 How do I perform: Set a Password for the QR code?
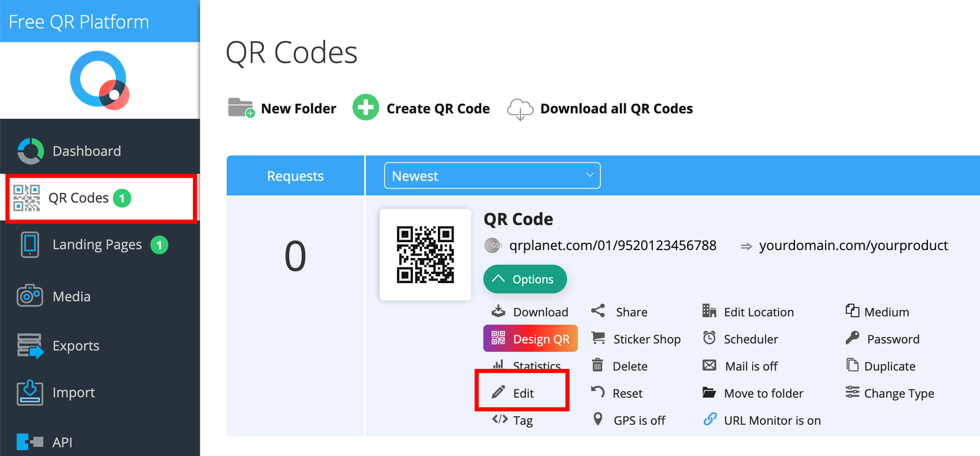893,339
